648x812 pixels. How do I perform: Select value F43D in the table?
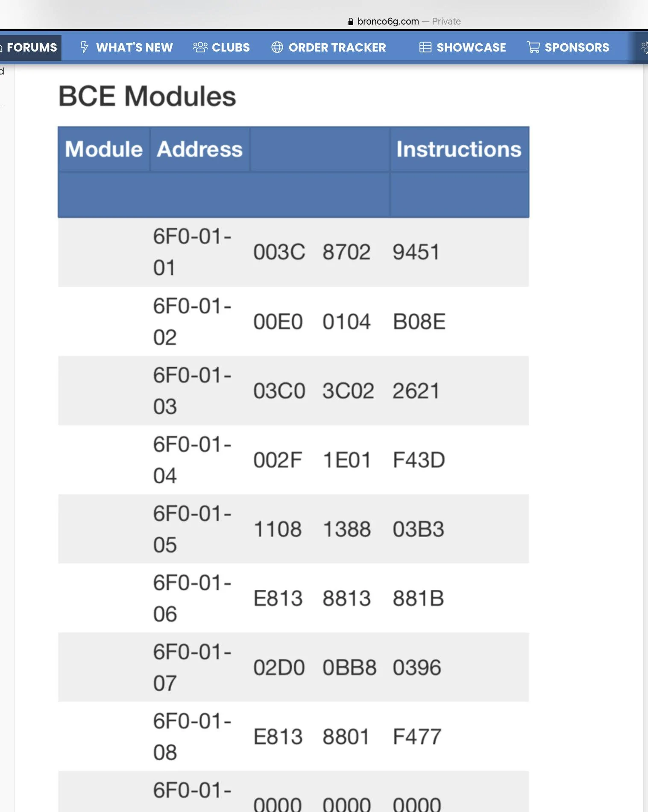point(419,460)
